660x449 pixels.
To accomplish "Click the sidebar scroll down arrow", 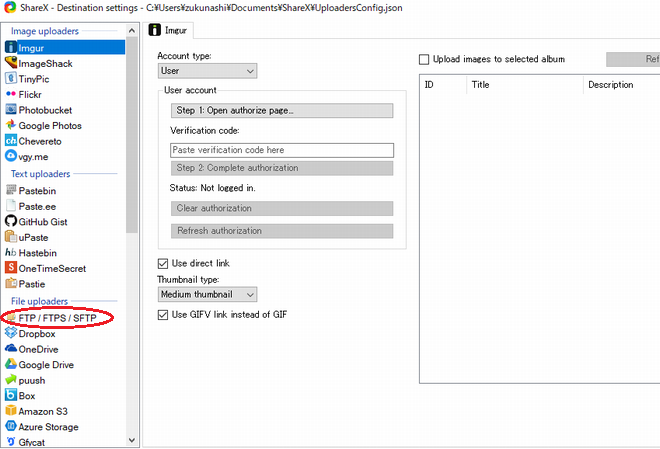I will [x=132, y=441].
